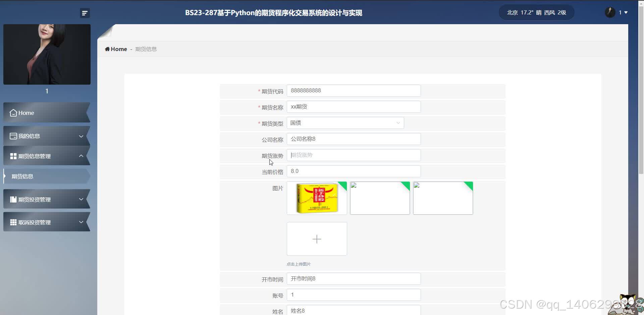The height and width of the screenshot is (315, 644).
Task: Click the plus button to add an image
Action: click(x=317, y=239)
